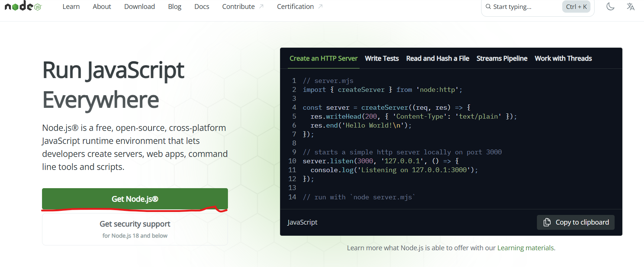Click the res.end('Hello World!') line
This screenshot has height=267, width=644.
coord(361,125)
